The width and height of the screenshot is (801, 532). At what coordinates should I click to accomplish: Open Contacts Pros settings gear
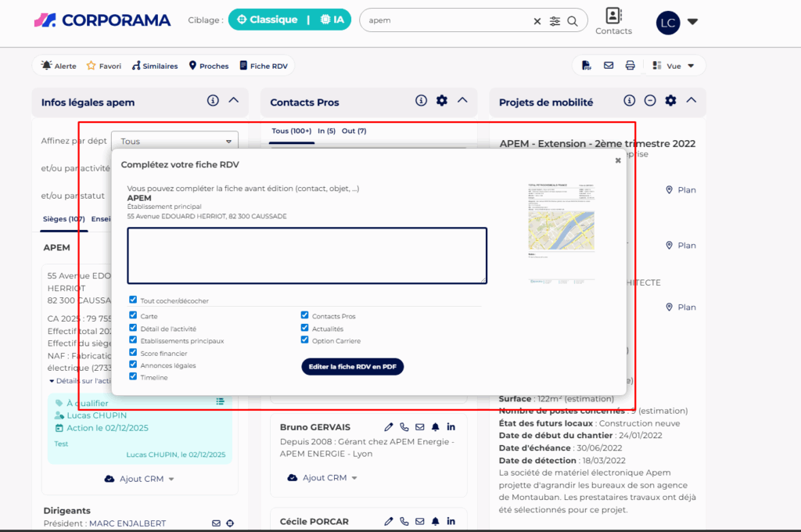[442, 101]
